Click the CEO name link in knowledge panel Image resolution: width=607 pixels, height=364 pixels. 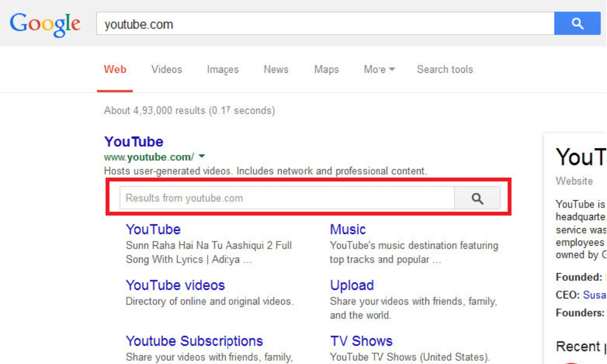595,295
